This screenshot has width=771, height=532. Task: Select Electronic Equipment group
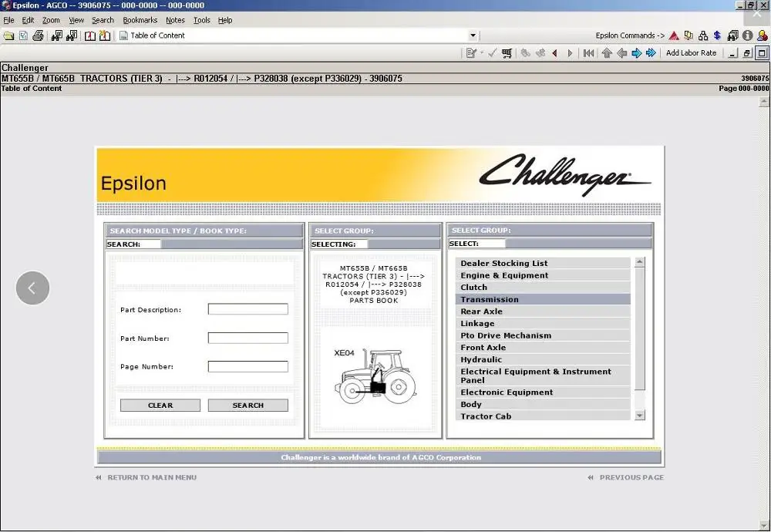[x=543, y=392]
